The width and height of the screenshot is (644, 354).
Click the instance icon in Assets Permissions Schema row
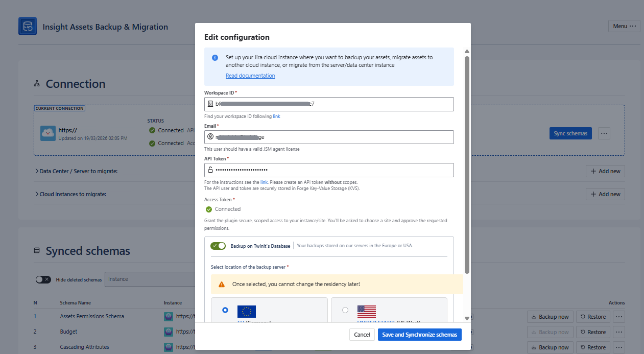coord(169,316)
